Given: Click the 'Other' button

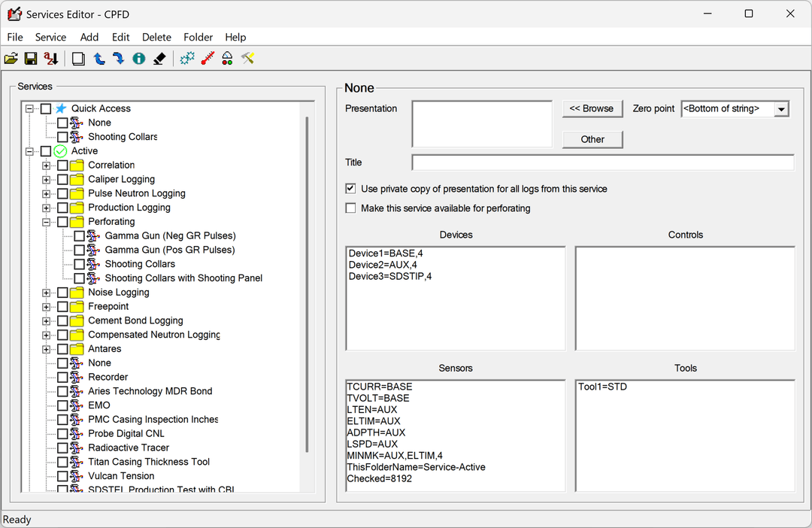Looking at the screenshot, I should point(592,139).
